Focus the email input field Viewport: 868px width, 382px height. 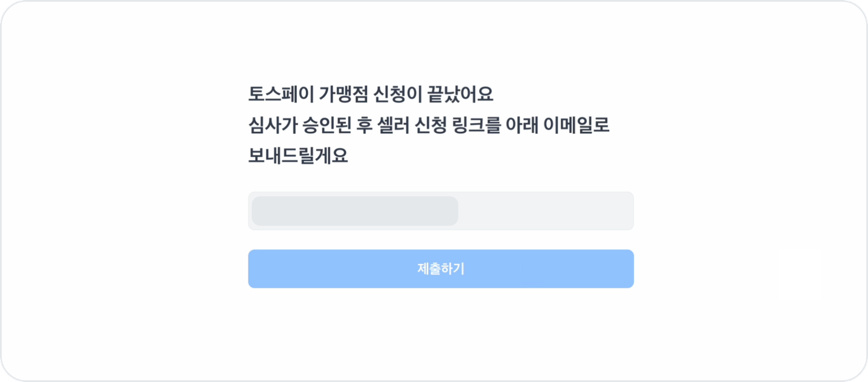tap(441, 211)
